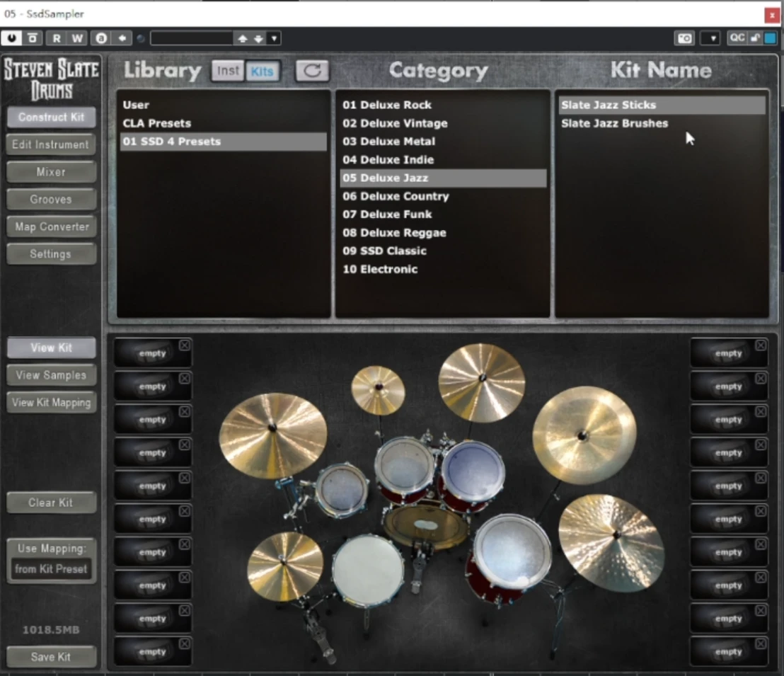Screen dimensions: 784x676
Task: Click the preset name field
Action: (x=192, y=38)
